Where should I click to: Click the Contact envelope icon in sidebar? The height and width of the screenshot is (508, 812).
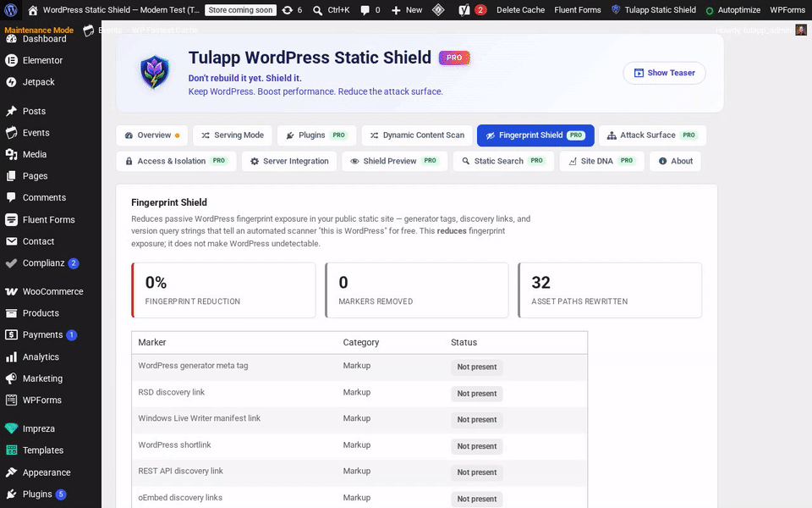[11, 241]
